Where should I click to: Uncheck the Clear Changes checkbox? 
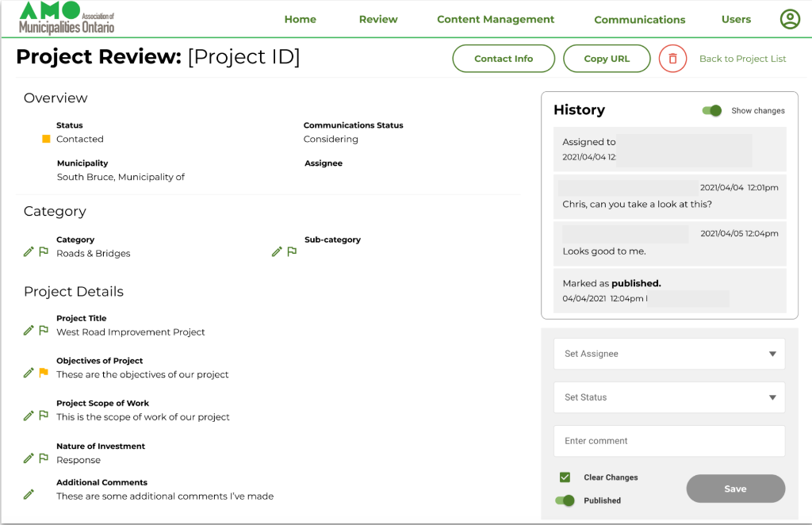tap(565, 477)
